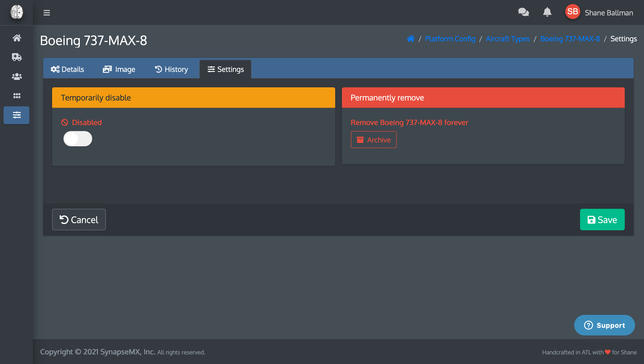Viewport: 644px width, 364px height.
Task: Click the people/users sidebar icon
Action: pyautogui.click(x=16, y=76)
